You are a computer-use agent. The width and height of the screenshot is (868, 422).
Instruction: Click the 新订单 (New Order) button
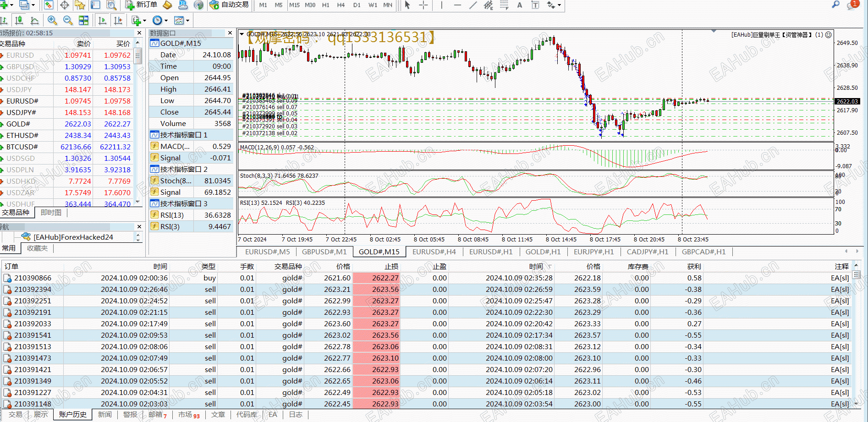[141, 5]
